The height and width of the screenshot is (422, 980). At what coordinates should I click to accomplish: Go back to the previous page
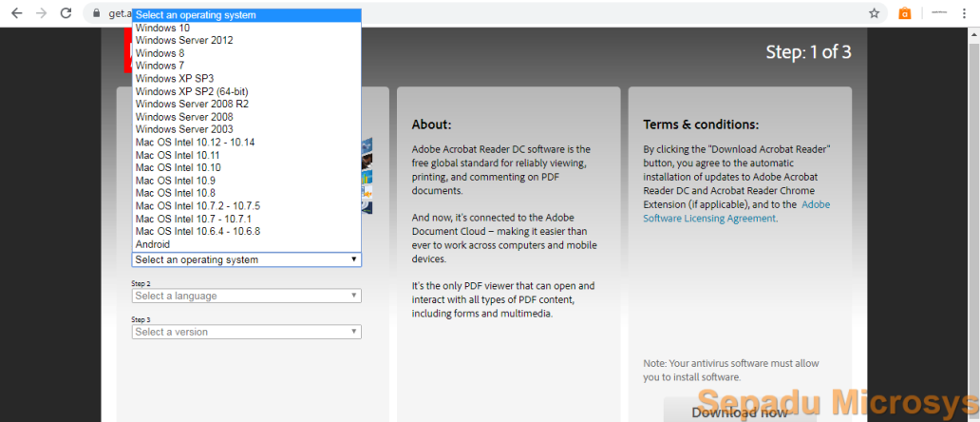point(17,13)
